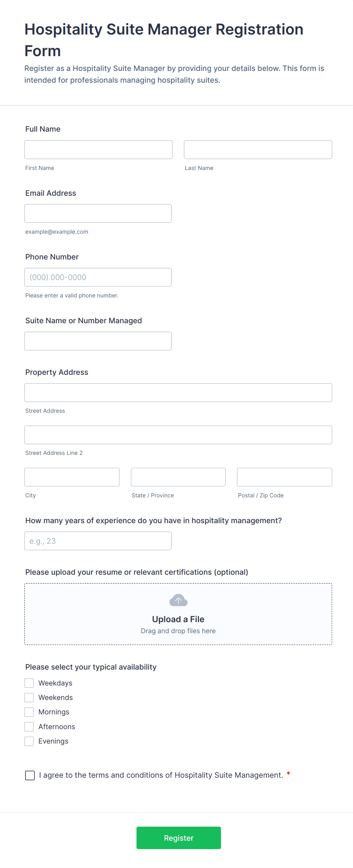Tick the Mornings checkbox

point(29,712)
